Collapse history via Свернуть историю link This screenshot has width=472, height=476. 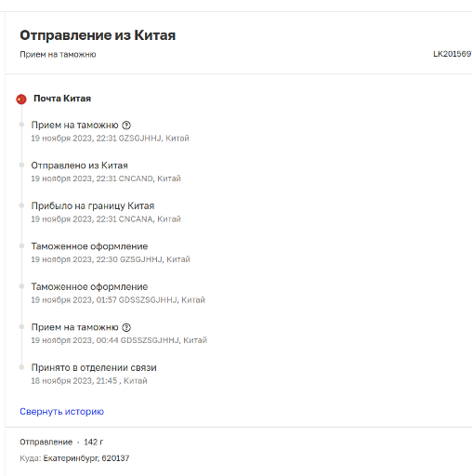coord(62,412)
